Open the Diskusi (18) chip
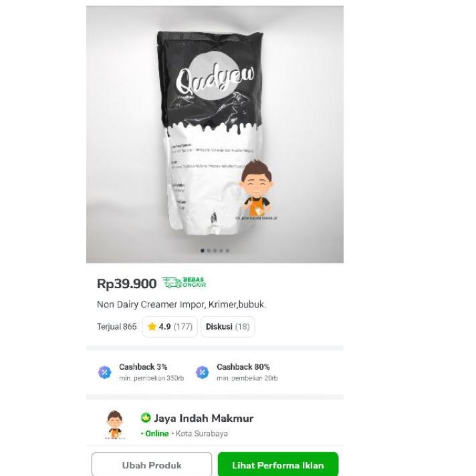Screen dimensions: 476x476 228,327
